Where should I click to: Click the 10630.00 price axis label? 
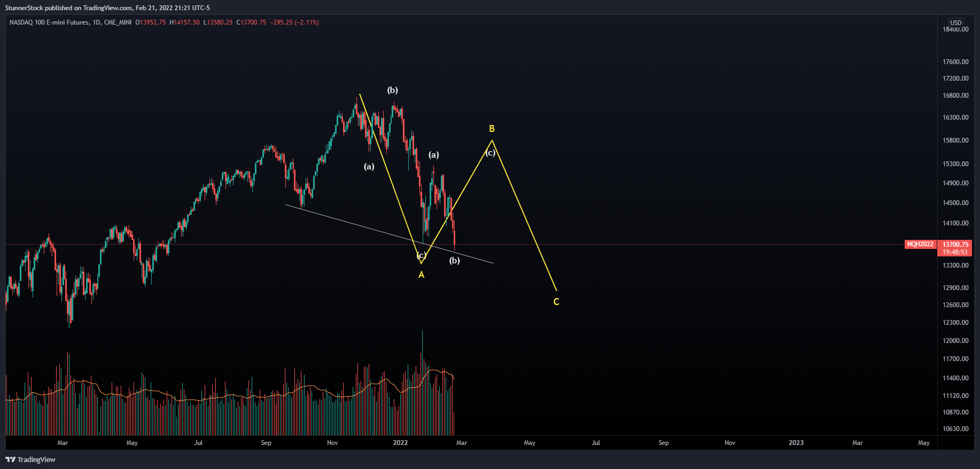(x=955, y=429)
